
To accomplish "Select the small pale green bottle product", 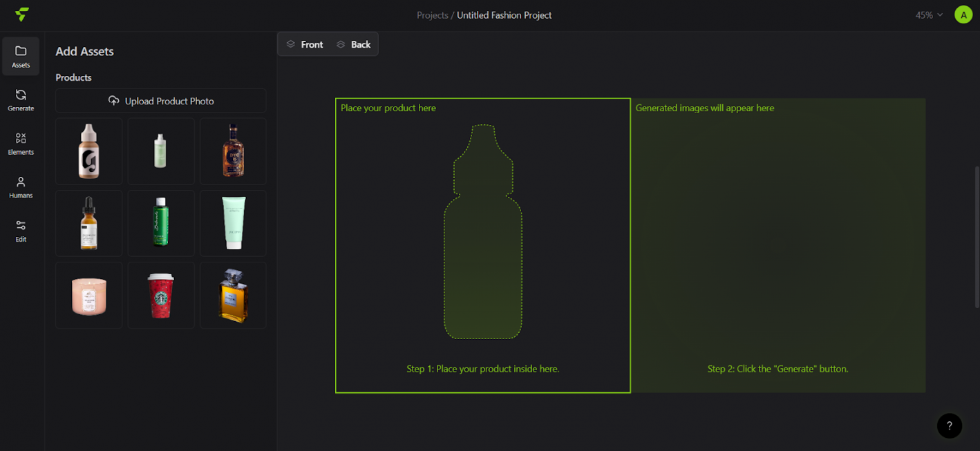I will [161, 151].
